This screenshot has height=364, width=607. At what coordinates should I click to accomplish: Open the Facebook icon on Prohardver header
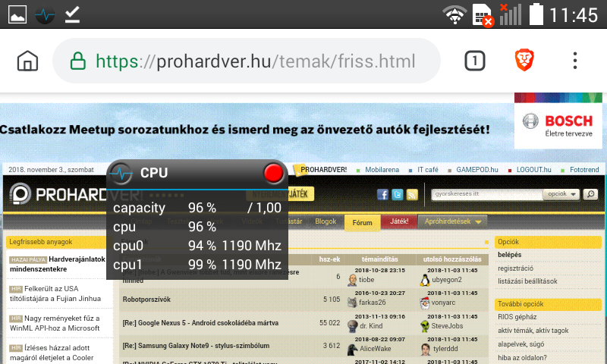pyautogui.click(x=382, y=195)
